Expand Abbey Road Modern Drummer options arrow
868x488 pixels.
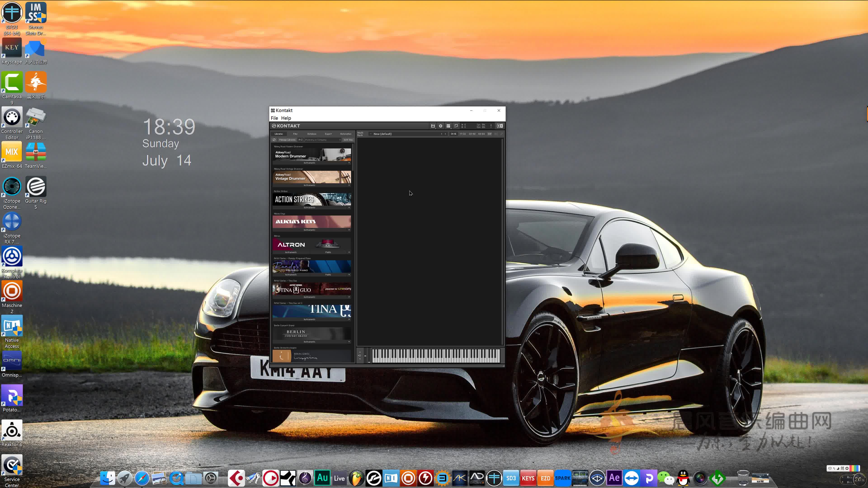pyautogui.click(x=349, y=163)
